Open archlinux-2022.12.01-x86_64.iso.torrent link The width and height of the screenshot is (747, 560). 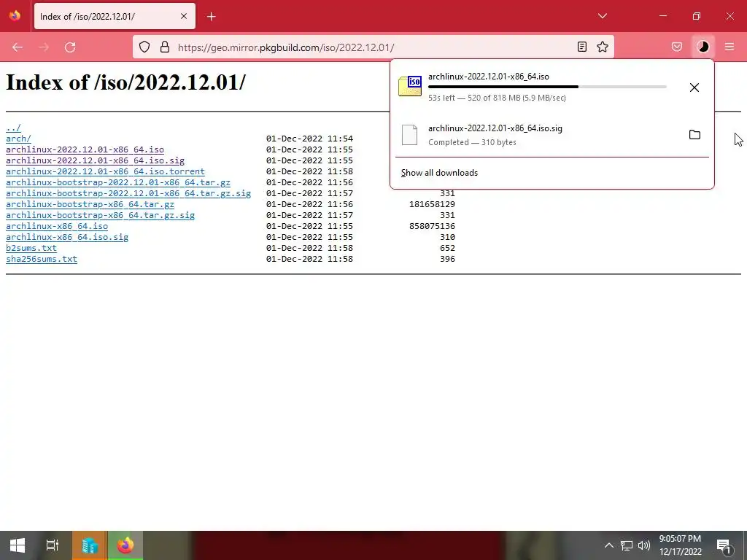coord(105,171)
